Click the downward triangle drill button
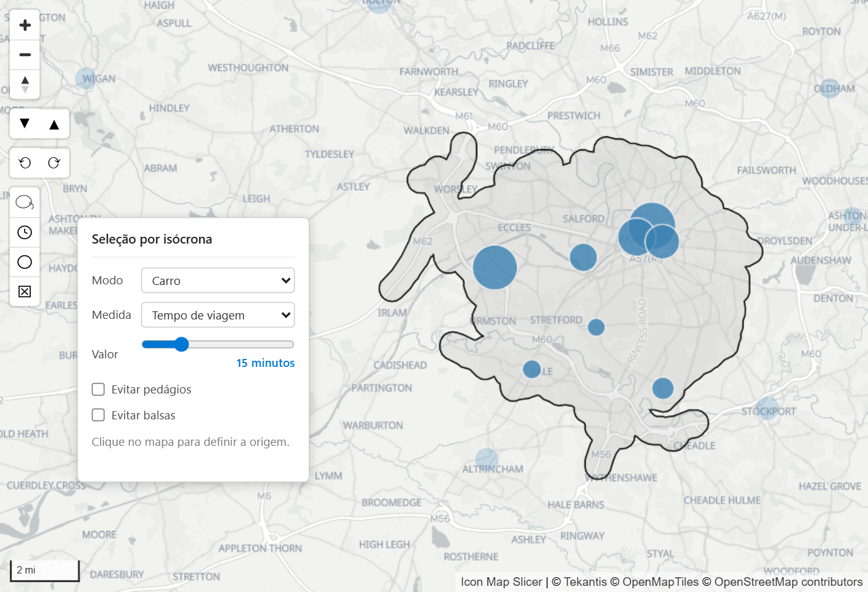Image resolution: width=868 pixels, height=592 pixels. pyautogui.click(x=25, y=124)
